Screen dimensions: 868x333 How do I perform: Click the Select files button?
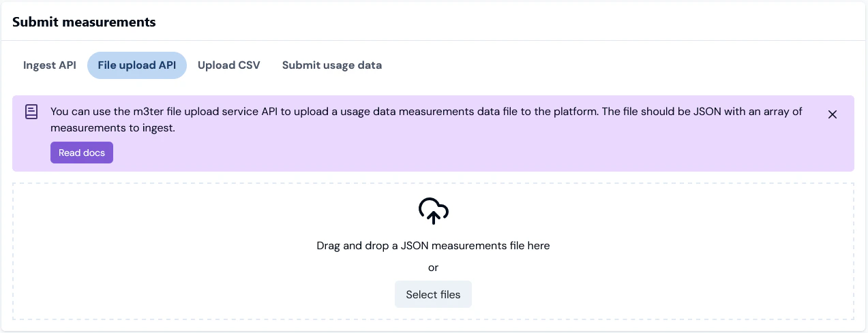pyautogui.click(x=433, y=295)
